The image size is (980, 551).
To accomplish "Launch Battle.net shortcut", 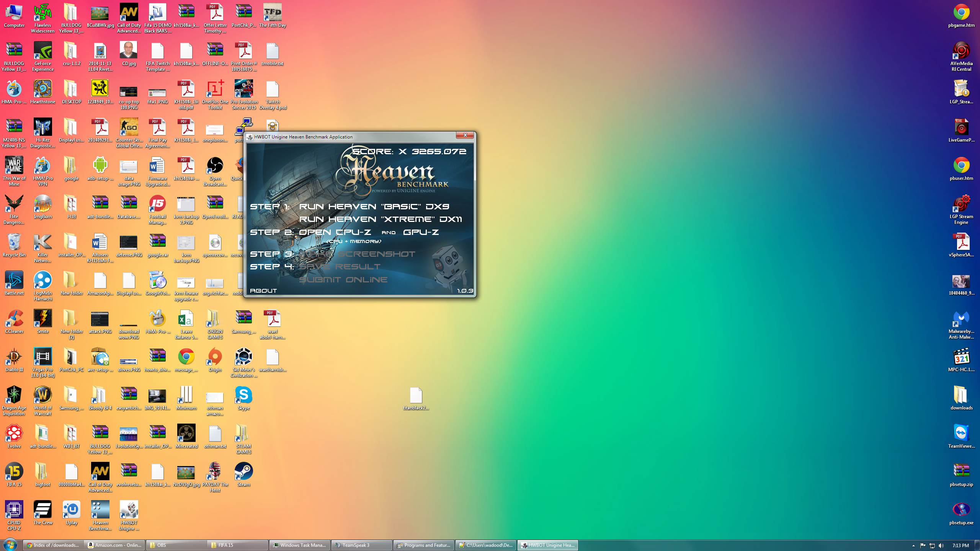I will pyautogui.click(x=14, y=284).
